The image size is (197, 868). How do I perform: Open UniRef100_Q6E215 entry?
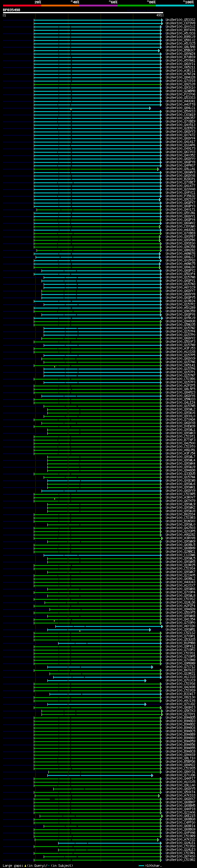click(x=180, y=815)
